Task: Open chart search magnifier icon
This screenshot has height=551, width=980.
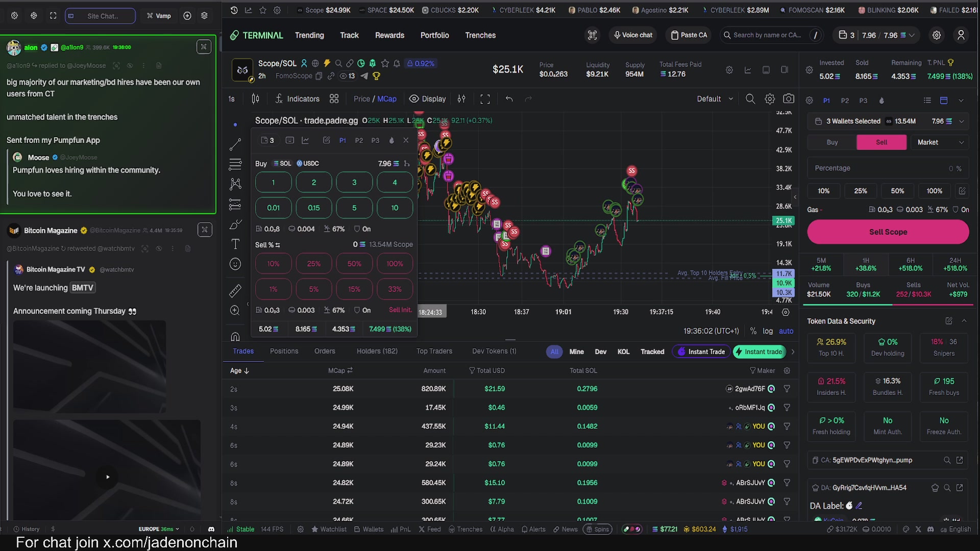Action: click(750, 99)
